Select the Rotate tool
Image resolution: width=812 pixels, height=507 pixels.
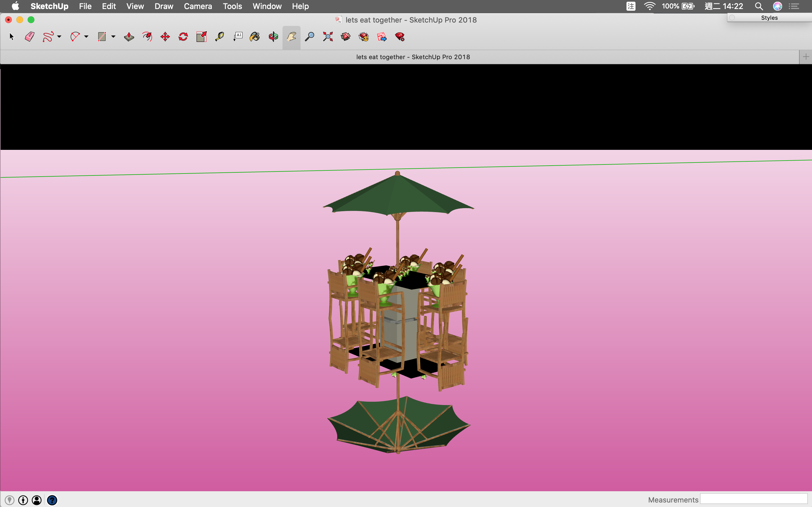(x=183, y=37)
